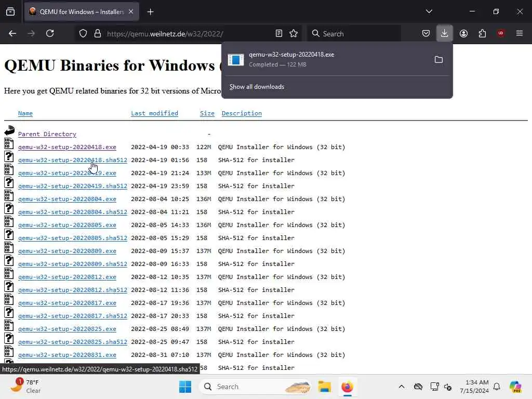Viewport: 532px width, 399px height.
Task: Open the recent browsing tab overview icon
Action: click(10, 11)
